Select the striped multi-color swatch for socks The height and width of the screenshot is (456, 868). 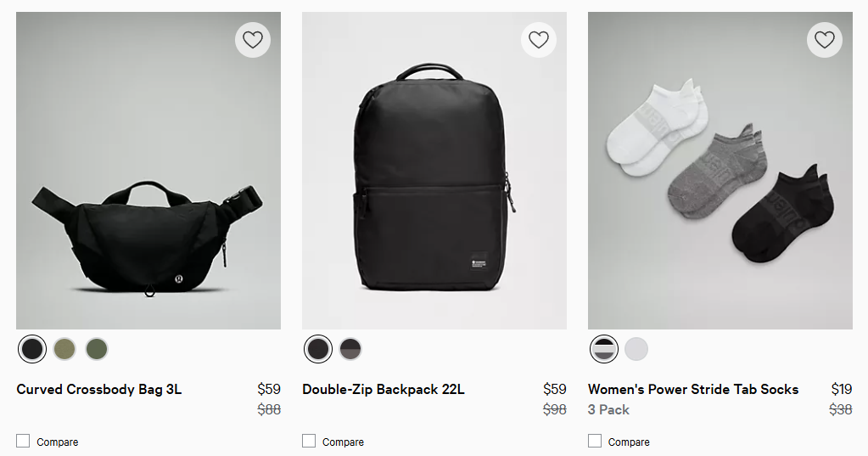[x=604, y=349]
